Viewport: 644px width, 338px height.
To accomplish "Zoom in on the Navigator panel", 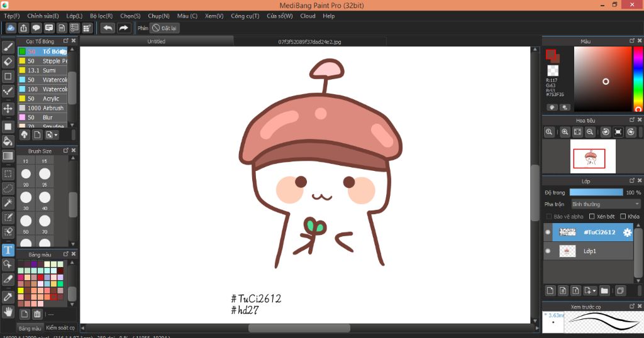I will pos(565,132).
